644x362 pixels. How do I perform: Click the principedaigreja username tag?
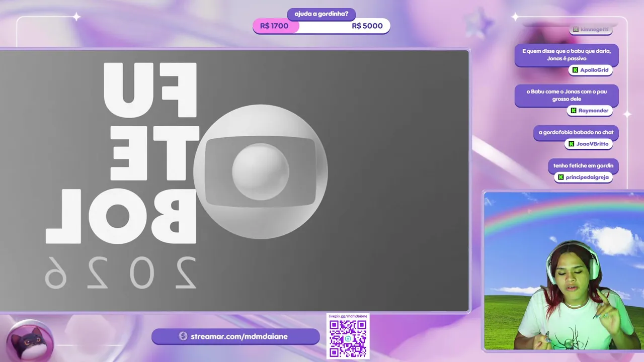pyautogui.click(x=583, y=177)
